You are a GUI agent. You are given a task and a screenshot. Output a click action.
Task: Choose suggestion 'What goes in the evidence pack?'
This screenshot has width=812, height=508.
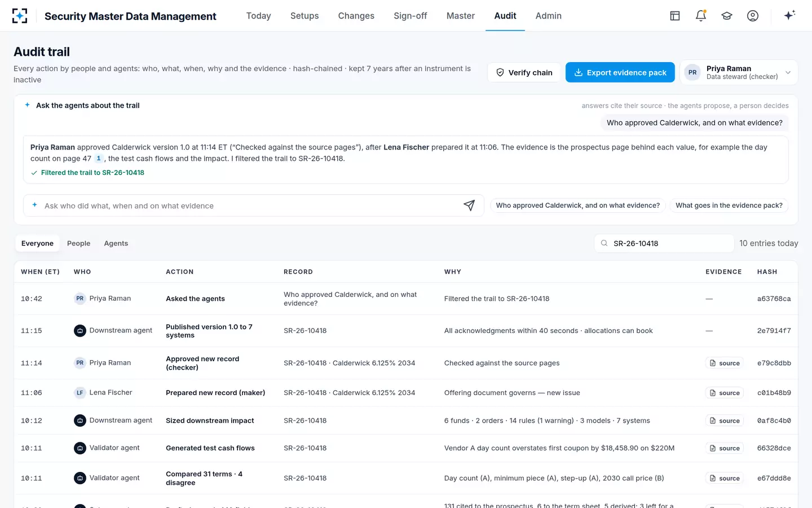pyautogui.click(x=729, y=205)
